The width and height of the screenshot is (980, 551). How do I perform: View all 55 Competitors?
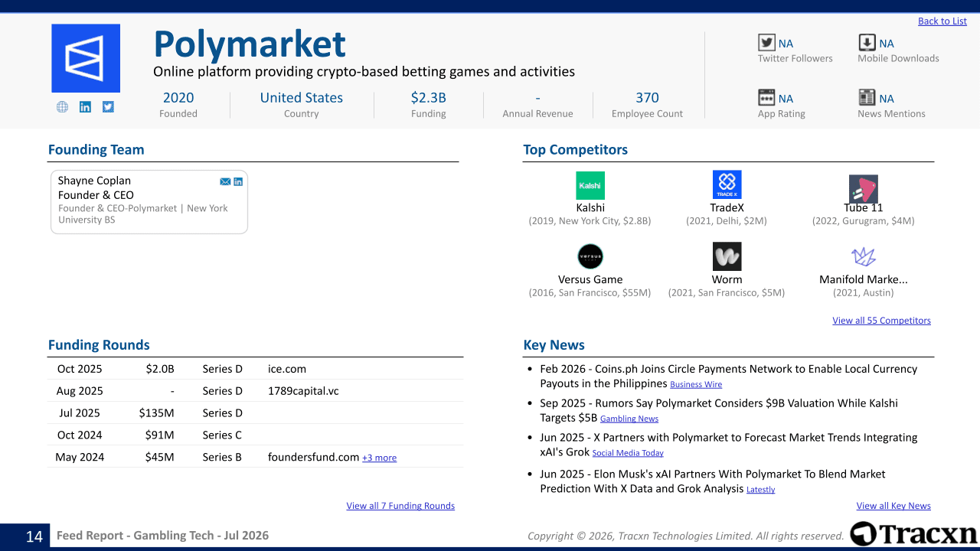pyautogui.click(x=881, y=321)
